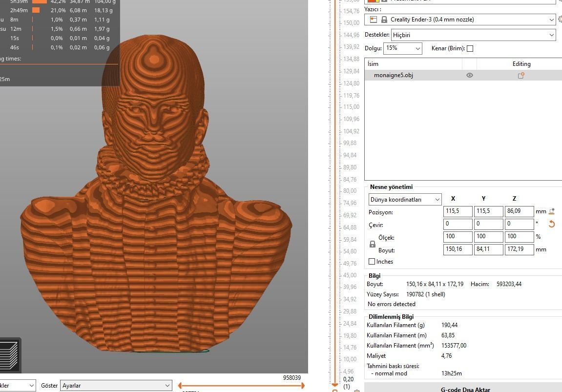The height and width of the screenshot is (392, 562).
Task: Open the Dolgu 15% infill dropdown
Action: coord(402,48)
